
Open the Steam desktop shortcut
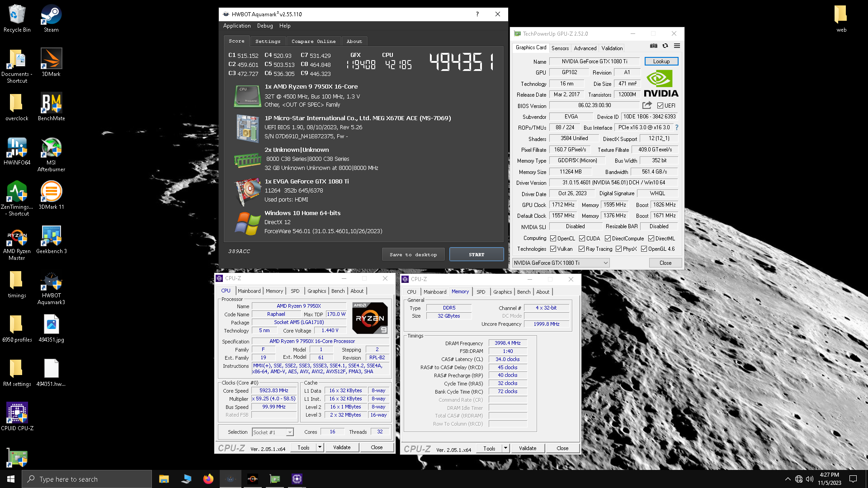click(51, 19)
